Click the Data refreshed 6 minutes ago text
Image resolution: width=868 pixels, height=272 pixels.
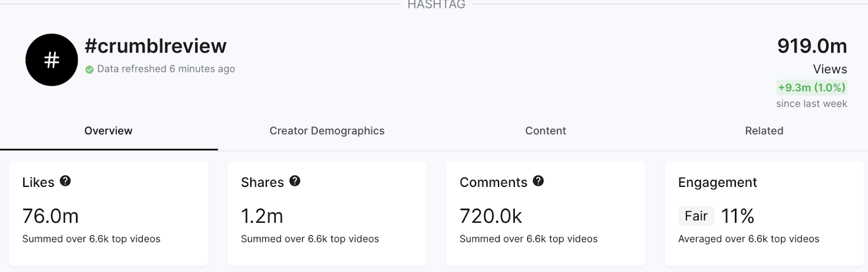(x=166, y=69)
